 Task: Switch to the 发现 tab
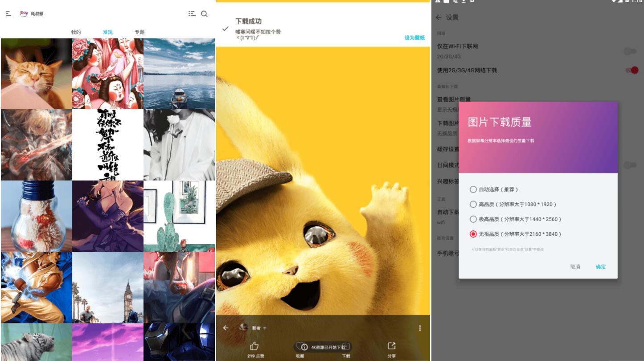click(x=108, y=32)
